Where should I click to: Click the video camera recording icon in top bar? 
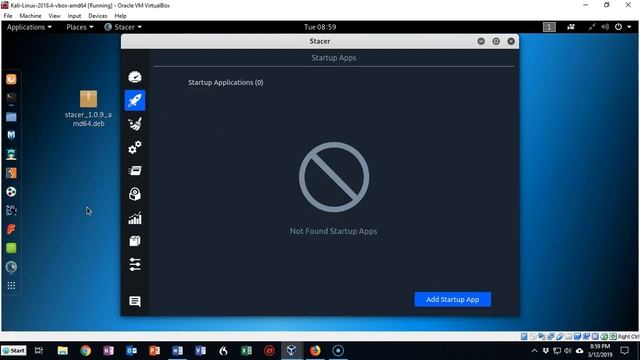tap(571, 27)
